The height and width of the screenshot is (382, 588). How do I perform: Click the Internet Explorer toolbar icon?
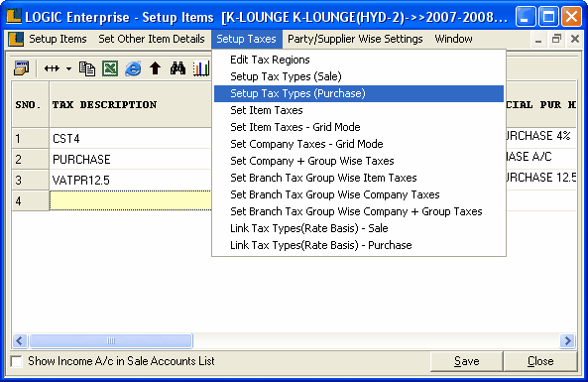133,68
